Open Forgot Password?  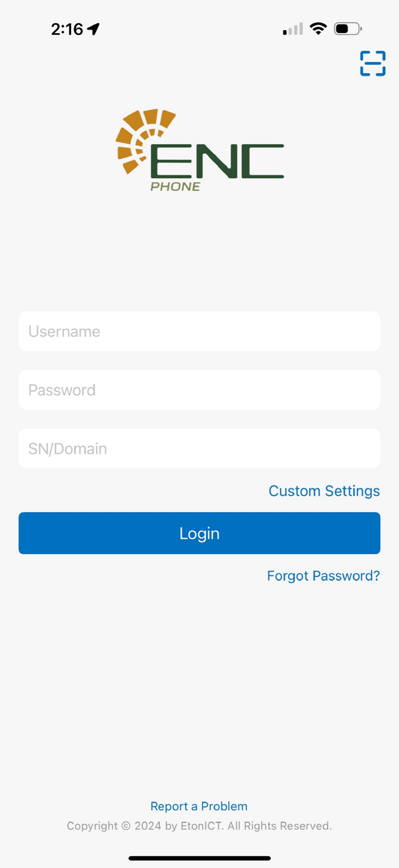pyautogui.click(x=323, y=576)
